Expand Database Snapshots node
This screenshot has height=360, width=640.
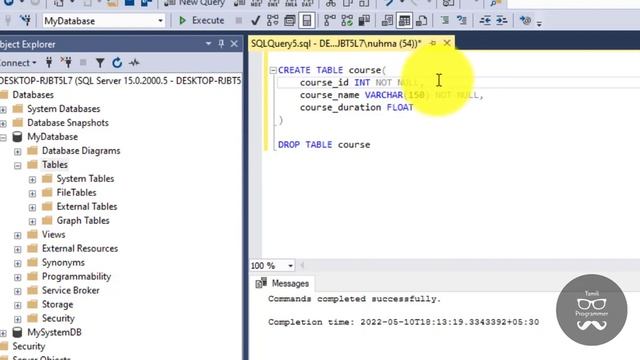click(3, 123)
